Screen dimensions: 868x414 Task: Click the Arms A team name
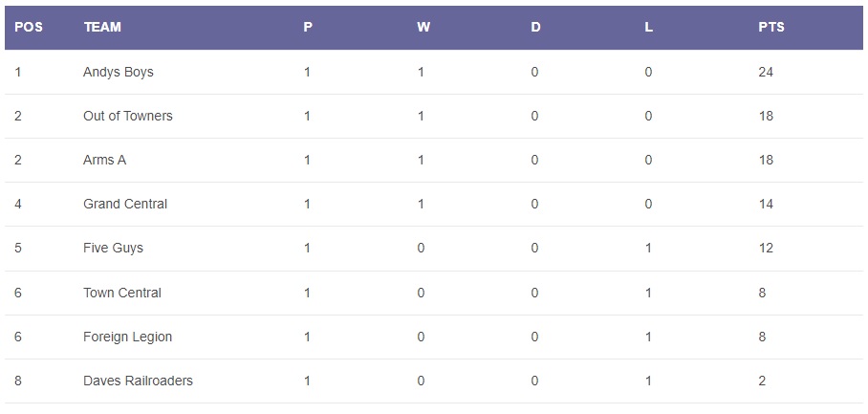tap(105, 160)
